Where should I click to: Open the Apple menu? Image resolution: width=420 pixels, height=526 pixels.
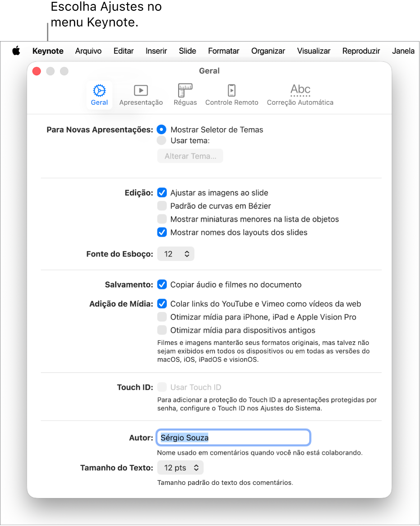coord(16,51)
